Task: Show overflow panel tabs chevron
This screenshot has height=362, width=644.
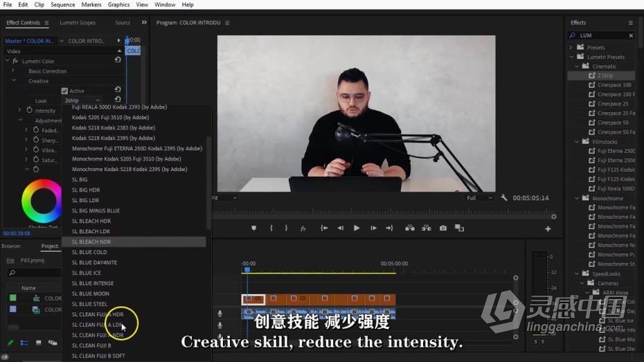Action: pos(144,23)
